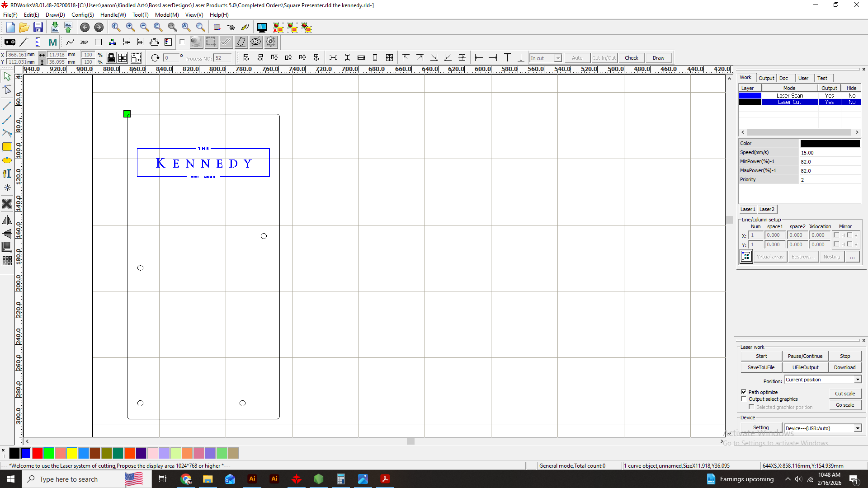
Task: Click the text tool in left sidebar
Action: 7,174
